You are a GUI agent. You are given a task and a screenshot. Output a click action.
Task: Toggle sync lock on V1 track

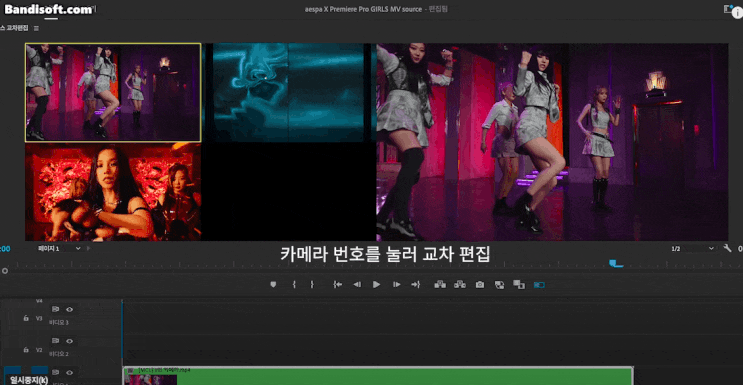pyautogui.click(x=55, y=372)
